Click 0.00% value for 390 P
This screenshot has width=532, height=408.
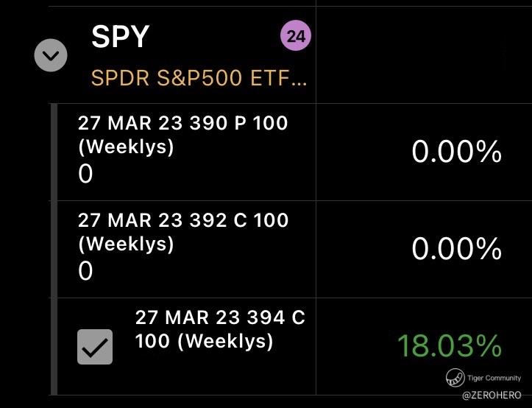pyautogui.click(x=456, y=152)
